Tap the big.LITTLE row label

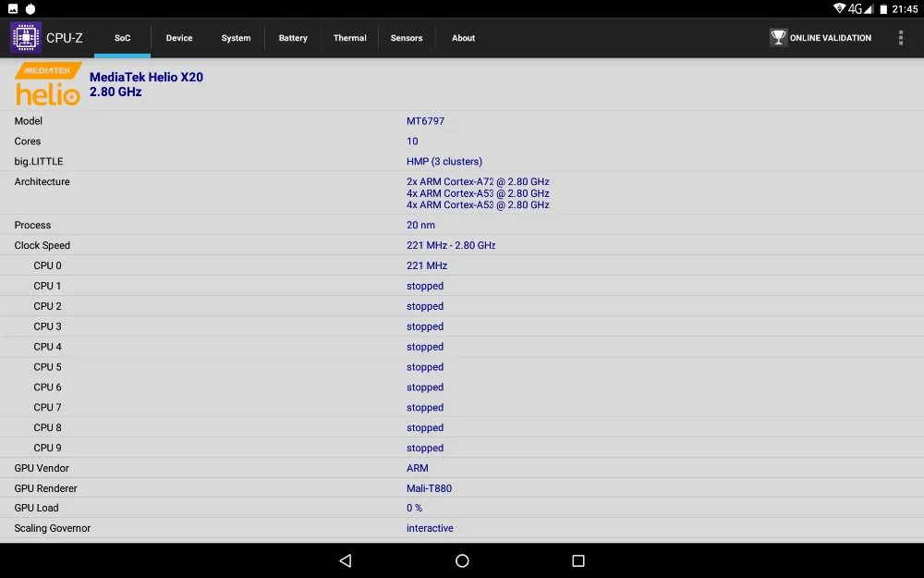[x=38, y=161]
